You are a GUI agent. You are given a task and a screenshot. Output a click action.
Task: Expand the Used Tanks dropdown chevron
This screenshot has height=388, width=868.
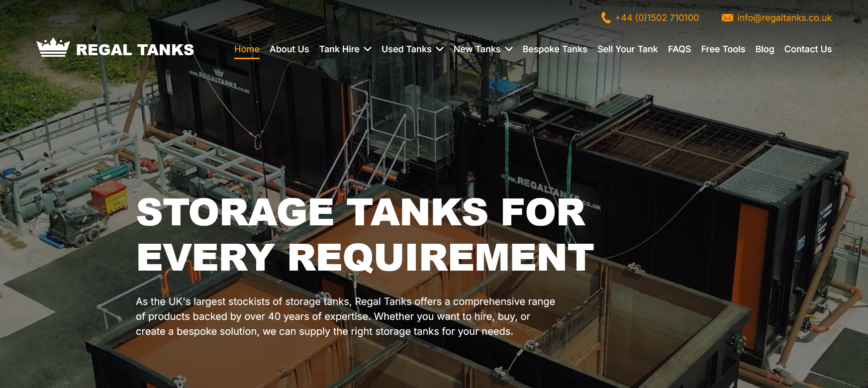click(x=440, y=49)
